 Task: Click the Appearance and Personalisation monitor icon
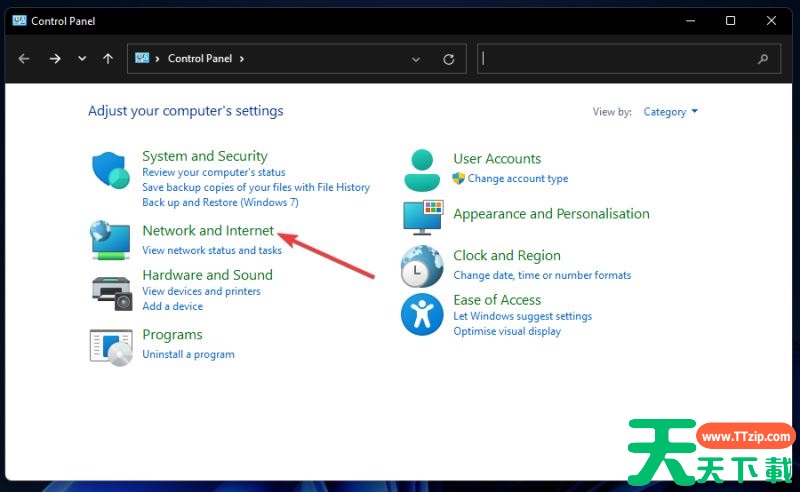(x=421, y=216)
